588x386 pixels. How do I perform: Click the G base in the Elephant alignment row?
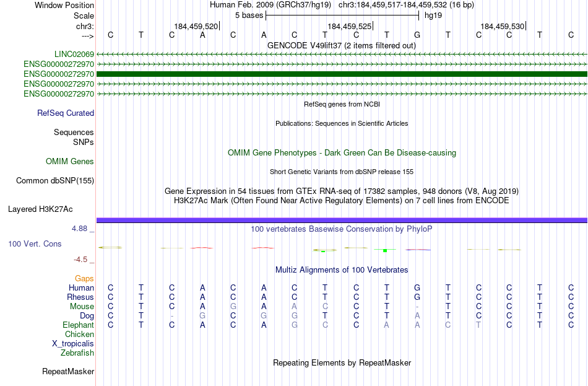(295, 325)
